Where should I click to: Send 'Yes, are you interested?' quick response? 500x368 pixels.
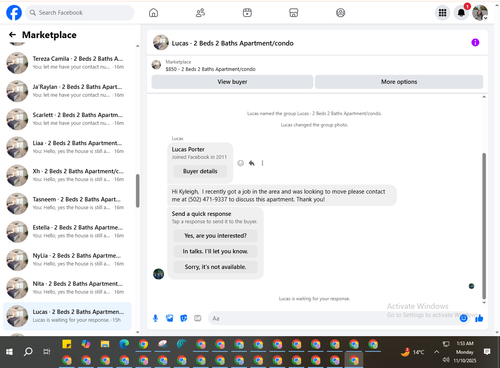[x=215, y=236]
